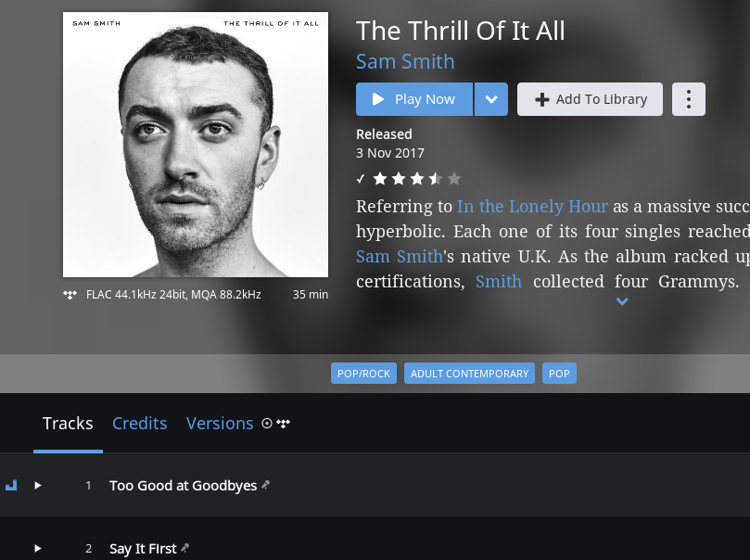The image size is (750, 560).
Task: Open the three-dot more options menu
Action: pyautogui.click(x=688, y=99)
